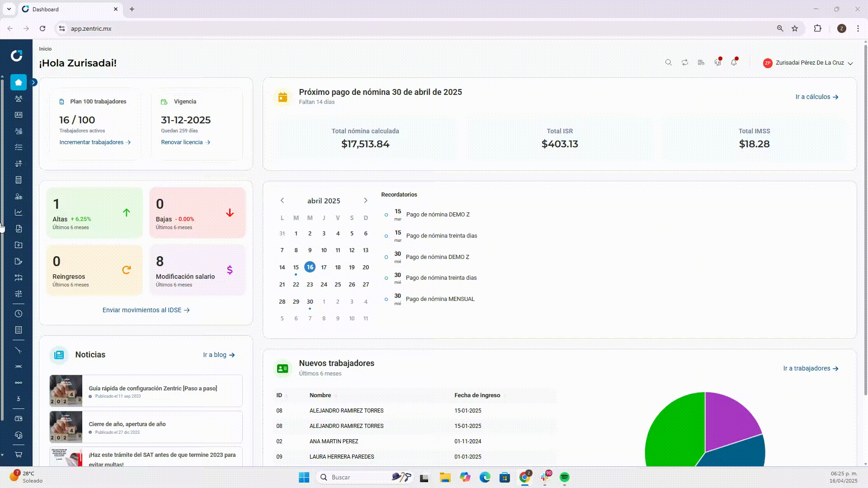868x488 pixels.
Task: Expand the sidebar with the chevron toggle
Action: [x=34, y=82]
